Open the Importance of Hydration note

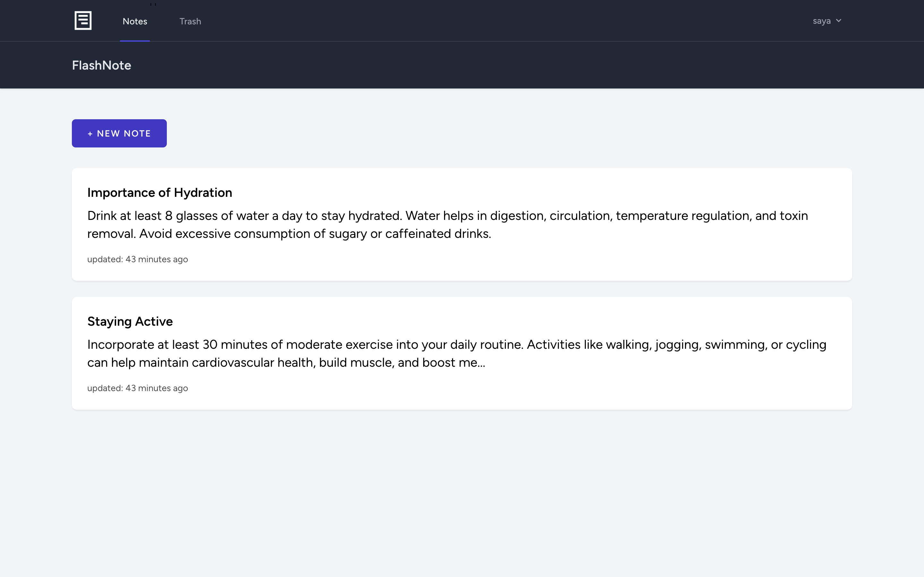(159, 193)
